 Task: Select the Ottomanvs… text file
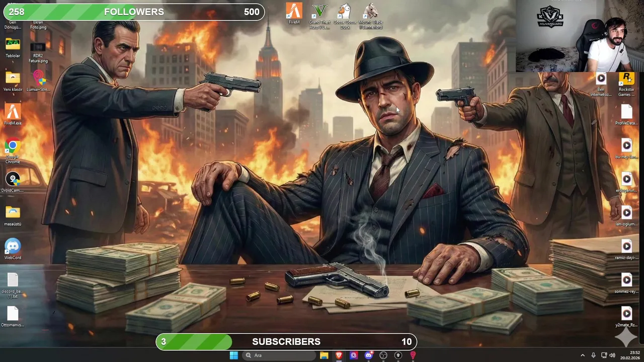coord(13,317)
